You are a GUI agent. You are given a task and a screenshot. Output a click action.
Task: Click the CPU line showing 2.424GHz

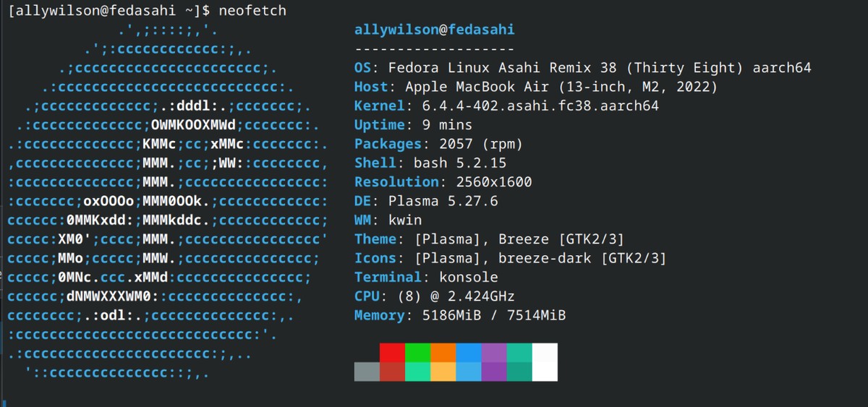434,296
